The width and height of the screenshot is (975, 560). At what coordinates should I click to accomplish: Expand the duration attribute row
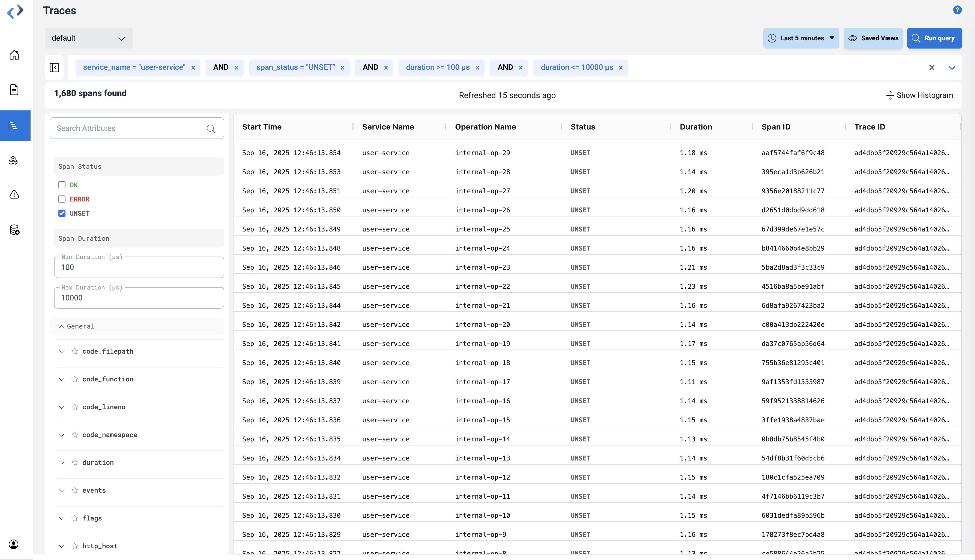tap(62, 463)
